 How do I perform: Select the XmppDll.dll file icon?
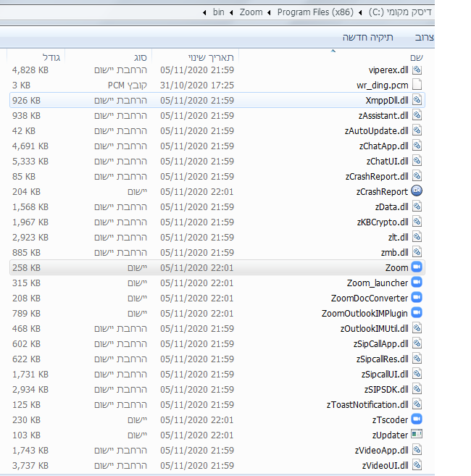pyautogui.click(x=417, y=100)
